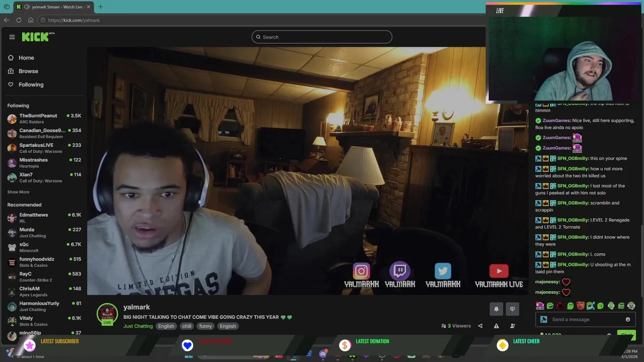Mute the yalmark Stream tab audio
Viewport: 644px width, 362px height.
[26, 7]
